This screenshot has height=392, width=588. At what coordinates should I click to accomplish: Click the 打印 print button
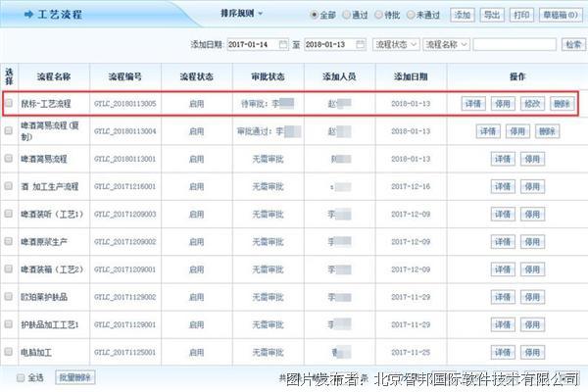point(521,15)
